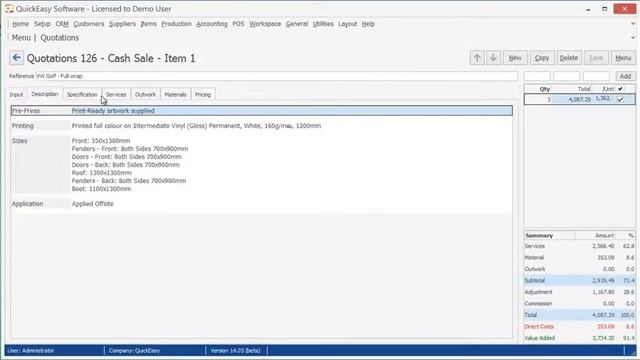
Task: Click the second empty quantity input box
Action: click(x=567, y=76)
